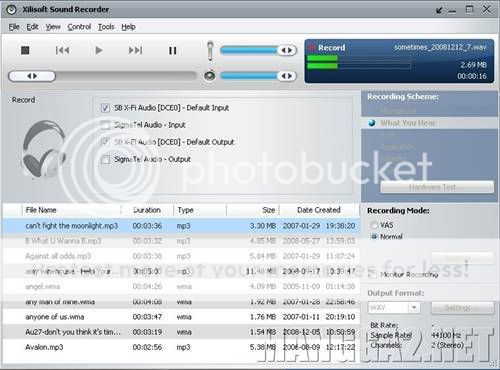Open the Tools menu
The height and width of the screenshot is (370, 500).
[106, 27]
